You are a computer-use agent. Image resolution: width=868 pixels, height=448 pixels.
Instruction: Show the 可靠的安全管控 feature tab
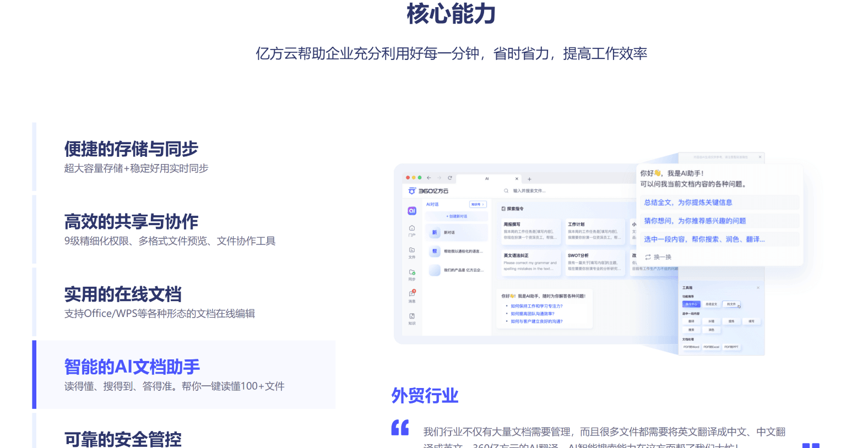point(184,431)
